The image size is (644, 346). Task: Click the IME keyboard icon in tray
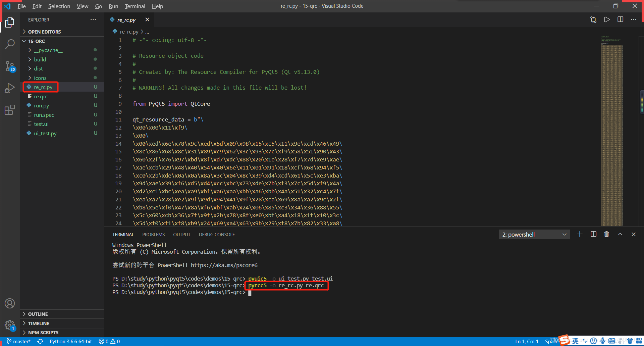612,341
